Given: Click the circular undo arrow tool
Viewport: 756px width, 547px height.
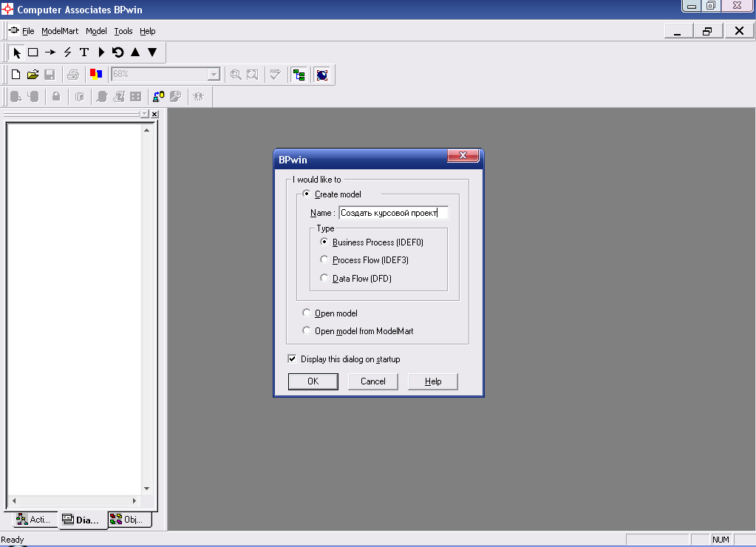Looking at the screenshot, I should [118, 52].
